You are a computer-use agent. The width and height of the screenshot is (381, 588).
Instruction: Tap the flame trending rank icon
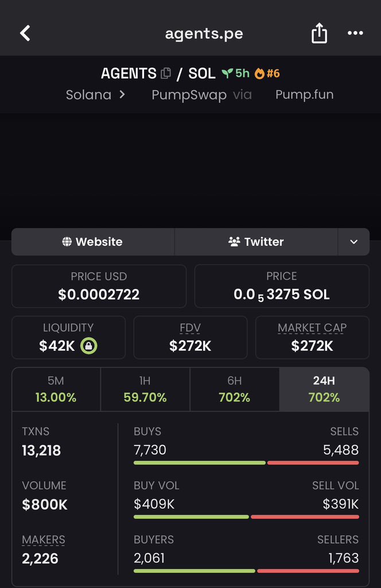click(x=259, y=73)
